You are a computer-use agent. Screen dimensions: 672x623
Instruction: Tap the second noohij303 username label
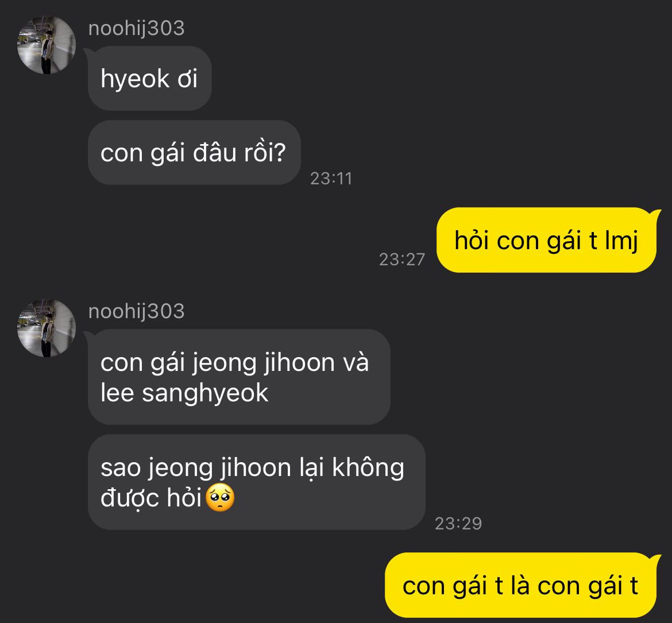point(136,311)
